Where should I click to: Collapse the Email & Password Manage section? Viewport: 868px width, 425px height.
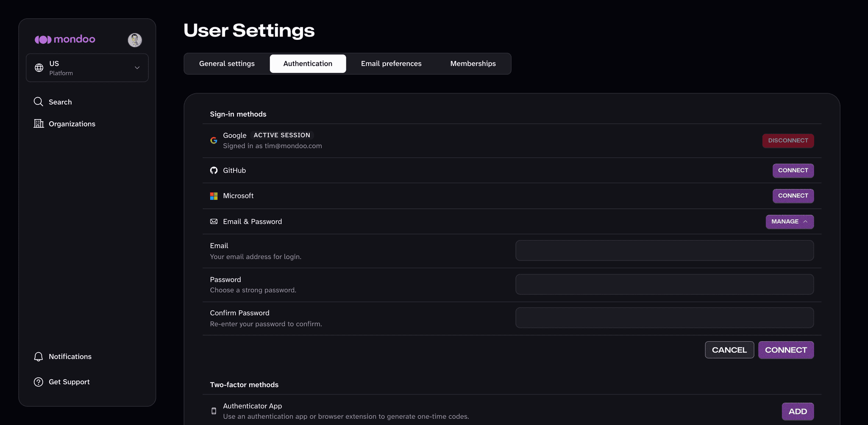coord(790,222)
